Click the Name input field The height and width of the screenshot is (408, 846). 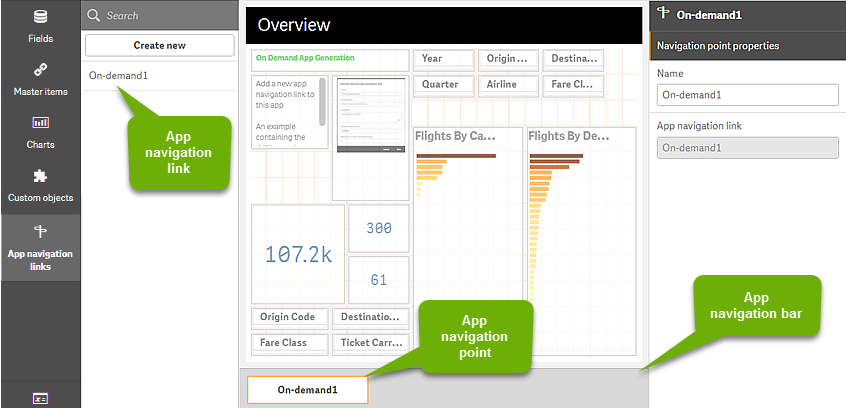pyautogui.click(x=747, y=95)
